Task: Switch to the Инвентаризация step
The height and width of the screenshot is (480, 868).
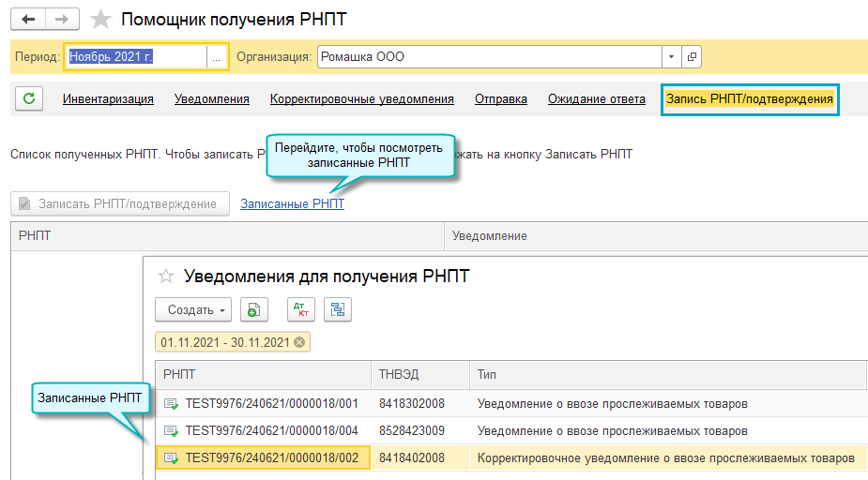Action: 108,98
